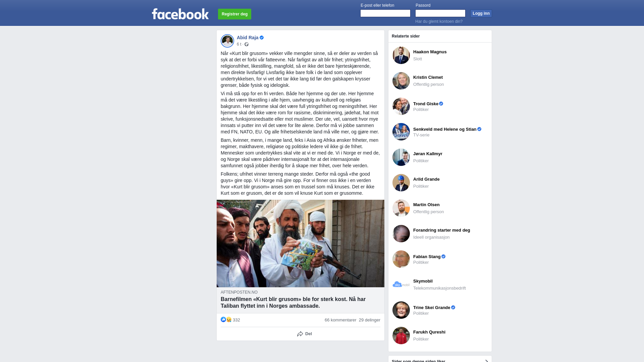Open Senkveld med Helene og Stian avatar
The width and height of the screenshot is (644, 362).
click(401, 132)
